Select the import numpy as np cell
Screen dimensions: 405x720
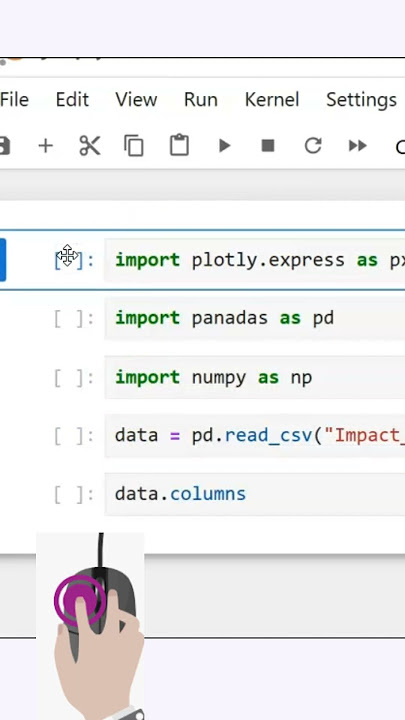pos(254,377)
